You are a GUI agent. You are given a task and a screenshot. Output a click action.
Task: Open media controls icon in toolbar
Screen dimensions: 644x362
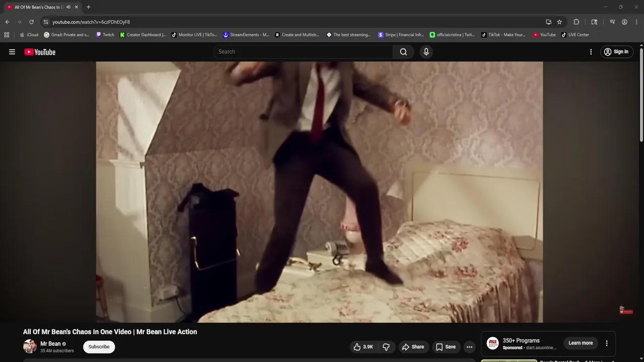point(612,22)
